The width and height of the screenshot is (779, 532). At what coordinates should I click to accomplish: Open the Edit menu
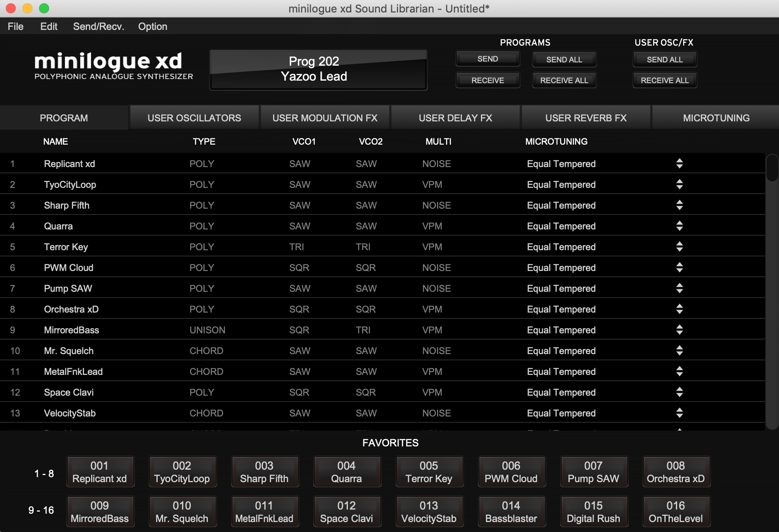pos(49,27)
